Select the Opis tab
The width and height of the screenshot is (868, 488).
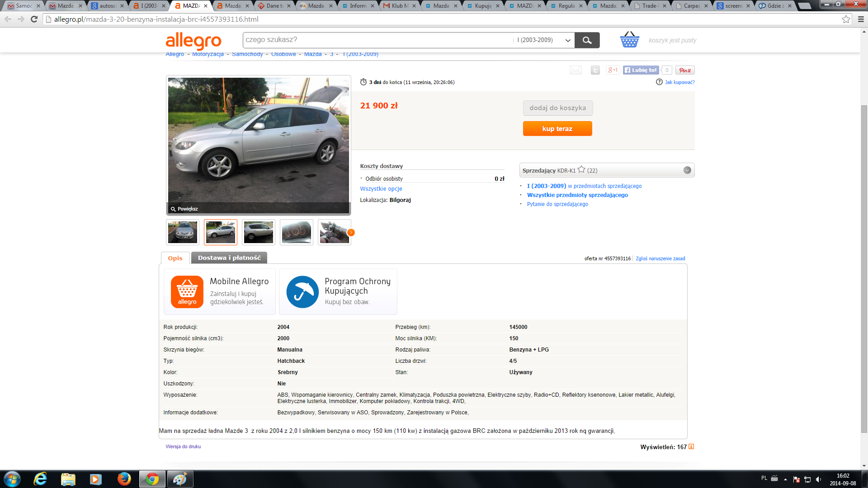pos(175,258)
